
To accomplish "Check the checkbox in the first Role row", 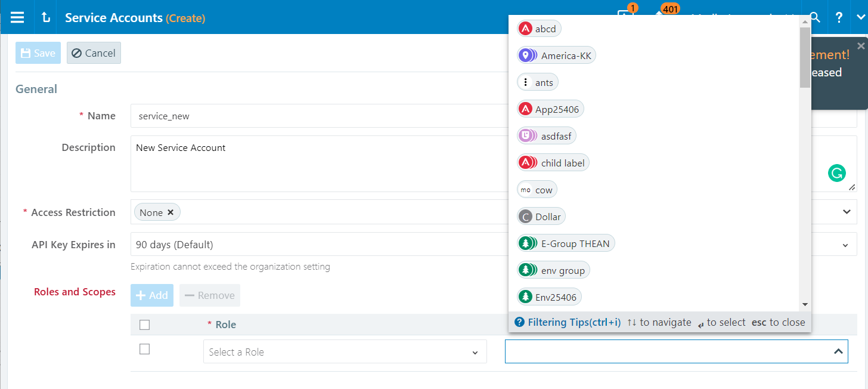I will [144, 348].
